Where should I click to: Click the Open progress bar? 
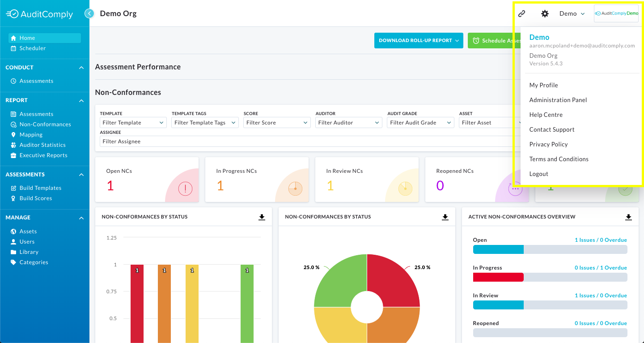coord(550,249)
